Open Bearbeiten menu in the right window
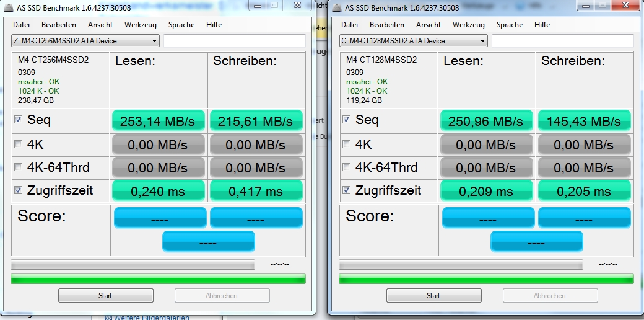The width and height of the screenshot is (644, 320). point(387,25)
